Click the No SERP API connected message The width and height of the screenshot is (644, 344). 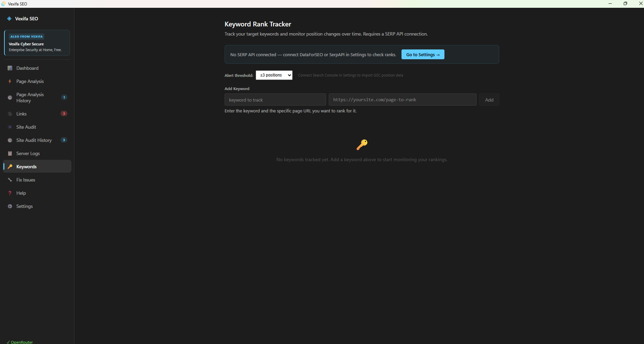tap(313, 55)
